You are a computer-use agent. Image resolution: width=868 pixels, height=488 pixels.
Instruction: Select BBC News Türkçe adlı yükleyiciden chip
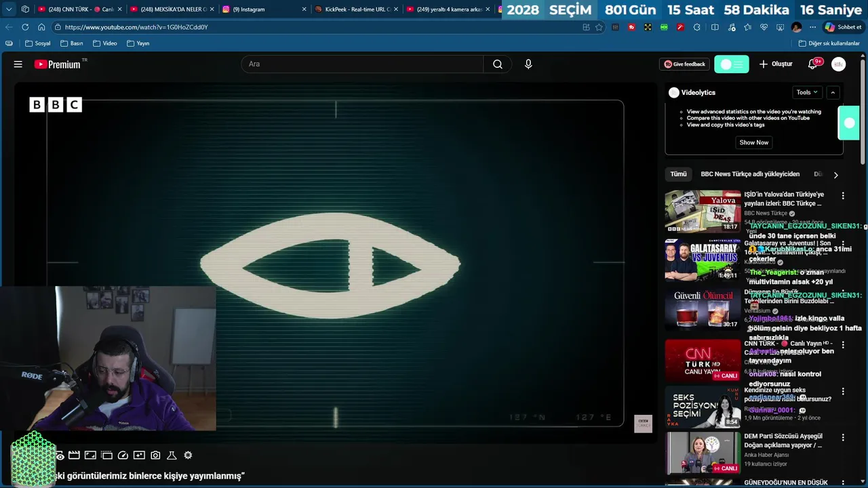(750, 174)
